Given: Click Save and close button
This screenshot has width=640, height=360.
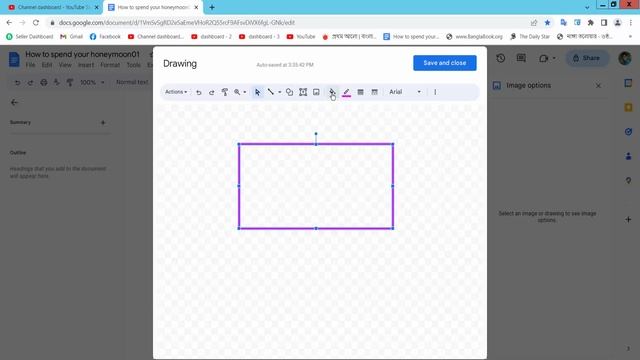Looking at the screenshot, I should 444,63.
